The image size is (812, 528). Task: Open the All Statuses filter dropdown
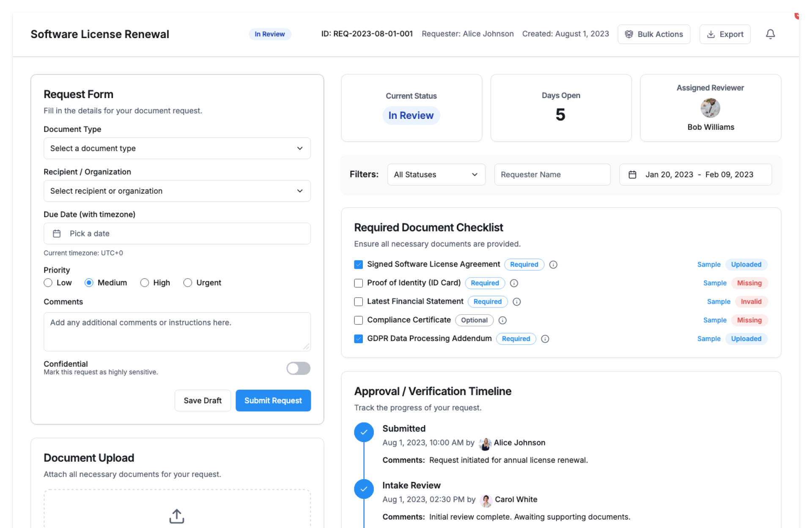[436, 174]
